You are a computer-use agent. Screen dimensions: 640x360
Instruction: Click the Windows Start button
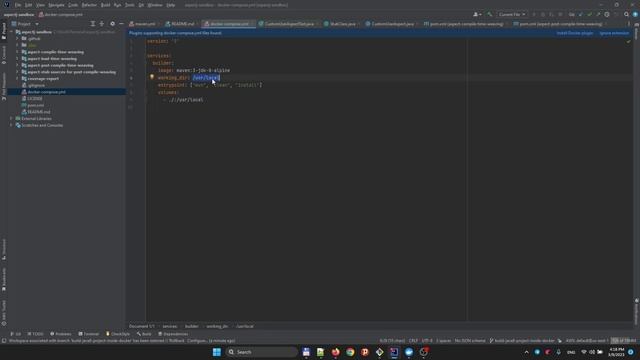[x=217, y=352]
